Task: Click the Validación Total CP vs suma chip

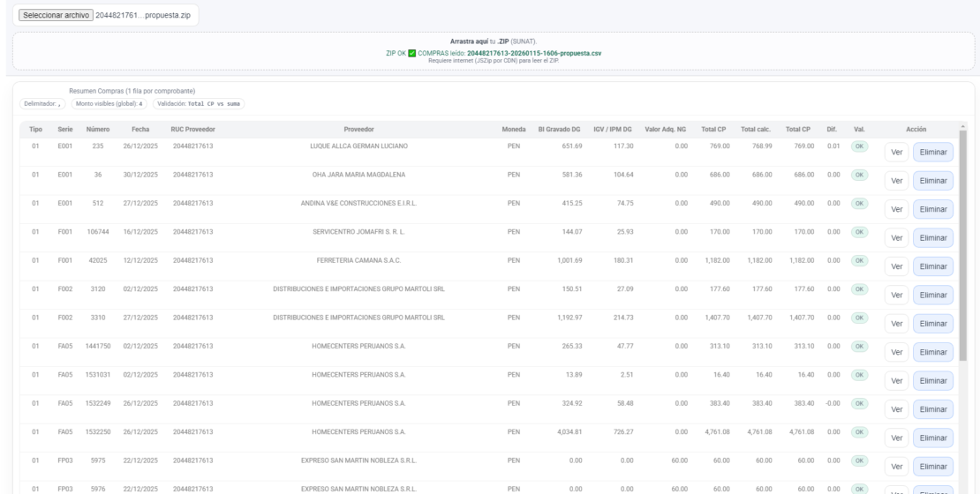Action: (x=199, y=104)
